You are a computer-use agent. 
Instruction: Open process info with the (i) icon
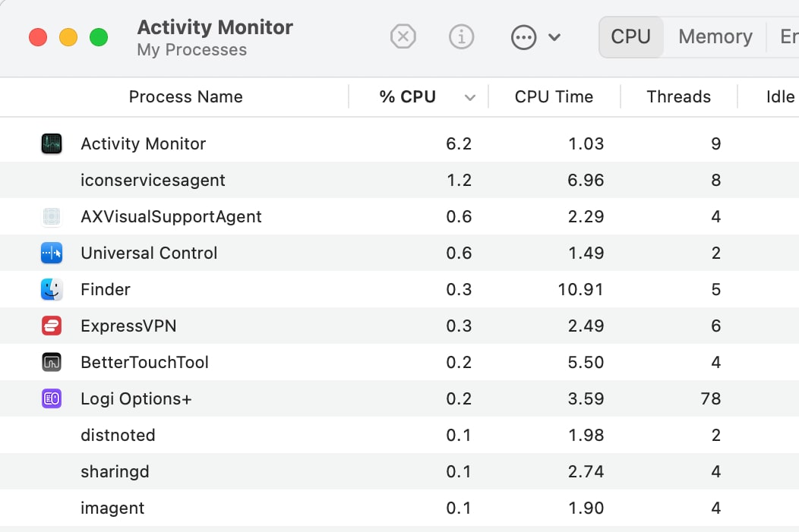pos(461,36)
